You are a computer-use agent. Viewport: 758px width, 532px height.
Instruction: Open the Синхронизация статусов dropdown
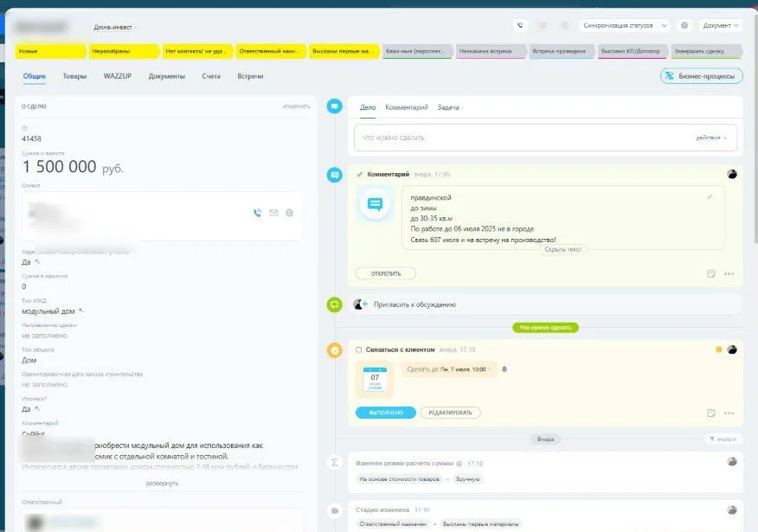click(x=624, y=26)
